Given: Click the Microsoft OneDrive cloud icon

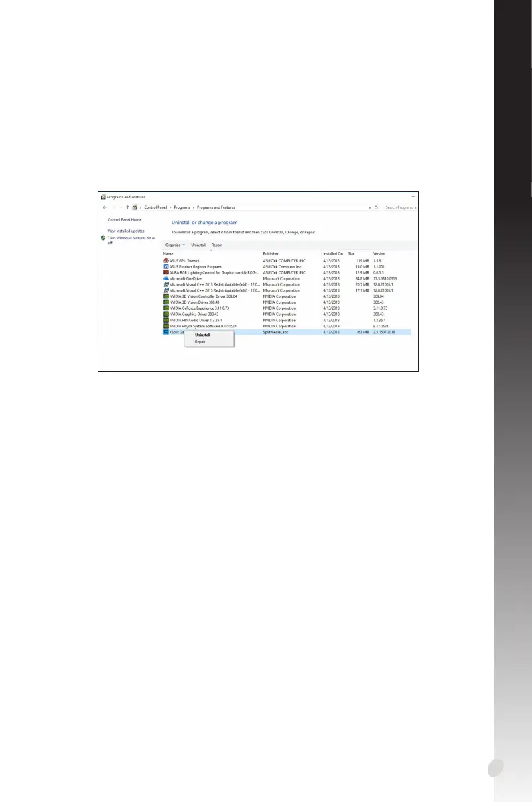Looking at the screenshot, I should click(x=166, y=278).
